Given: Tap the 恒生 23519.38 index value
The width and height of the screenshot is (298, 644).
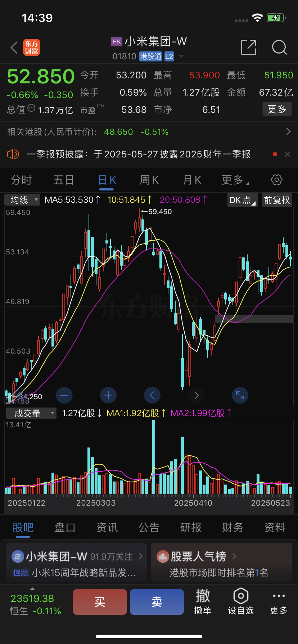Looking at the screenshot, I should [x=32, y=598].
